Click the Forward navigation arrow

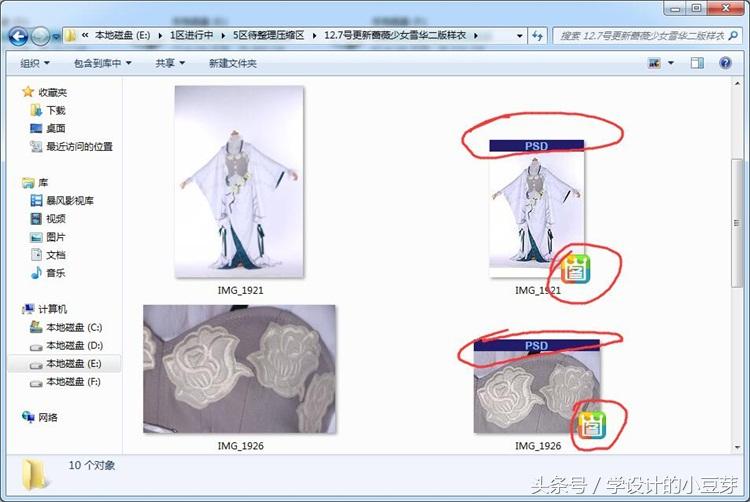(x=40, y=37)
